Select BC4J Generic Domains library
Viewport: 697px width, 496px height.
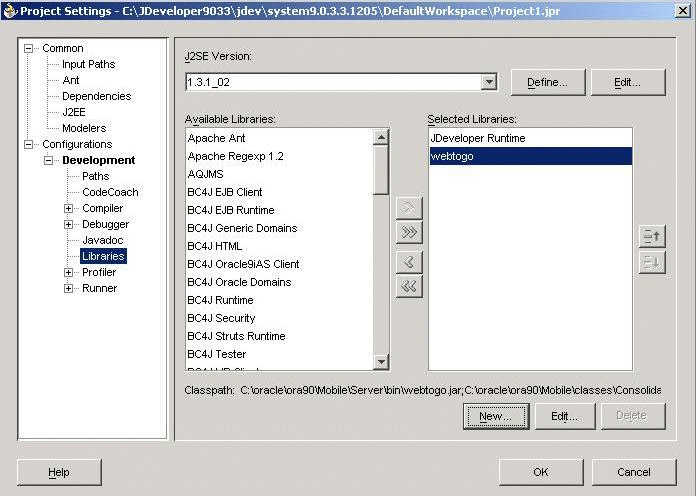[x=279, y=228]
